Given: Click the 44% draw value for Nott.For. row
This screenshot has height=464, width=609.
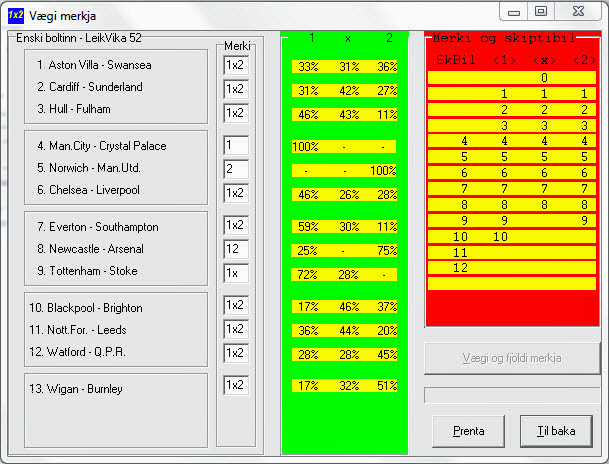Looking at the screenshot, I should coord(349,331).
